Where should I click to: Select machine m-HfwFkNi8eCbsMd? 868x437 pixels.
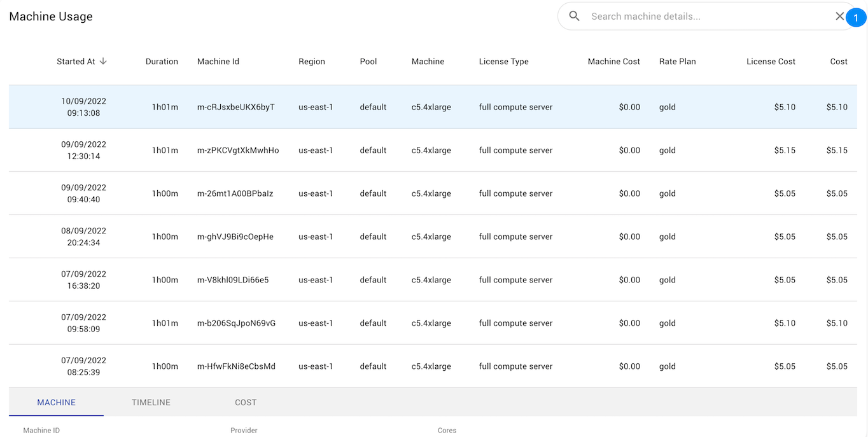coord(237,367)
